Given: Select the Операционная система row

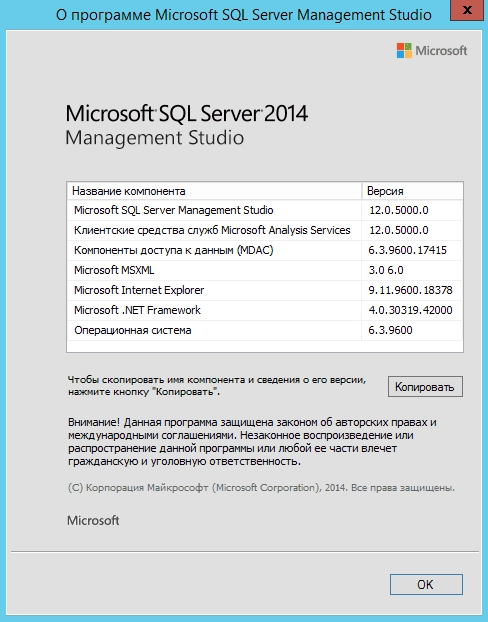Looking at the screenshot, I should (x=265, y=330).
